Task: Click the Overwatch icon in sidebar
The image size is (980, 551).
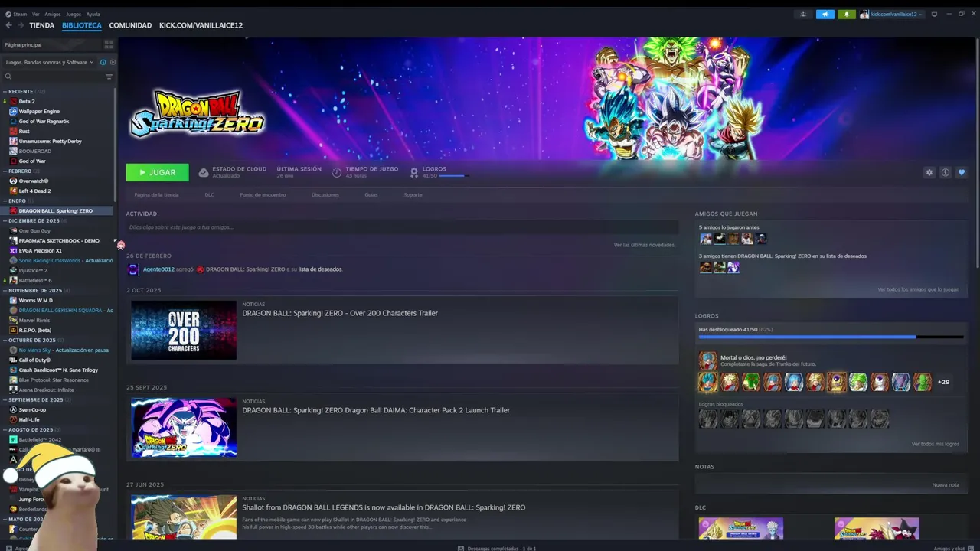Action: pyautogui.click(x=13, y=181)
